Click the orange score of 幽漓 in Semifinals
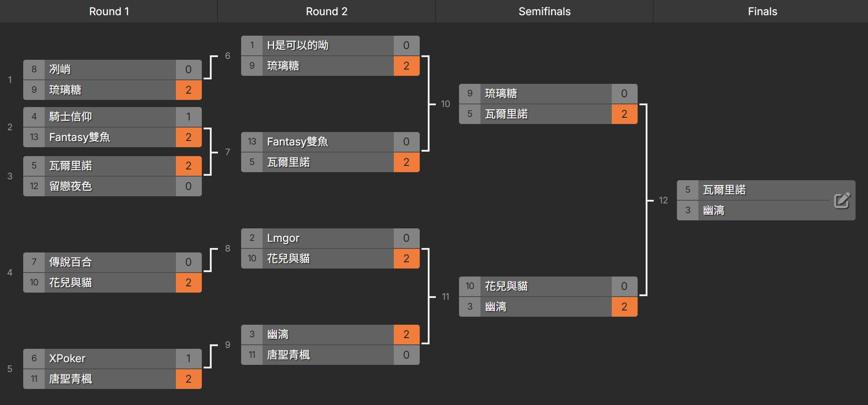 (624, 307)
